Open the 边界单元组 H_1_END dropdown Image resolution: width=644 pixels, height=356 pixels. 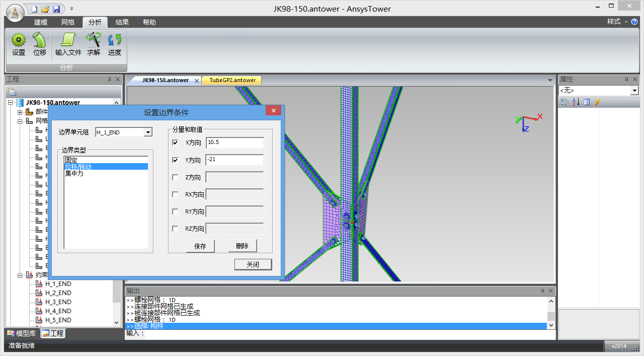pos(148,132)
